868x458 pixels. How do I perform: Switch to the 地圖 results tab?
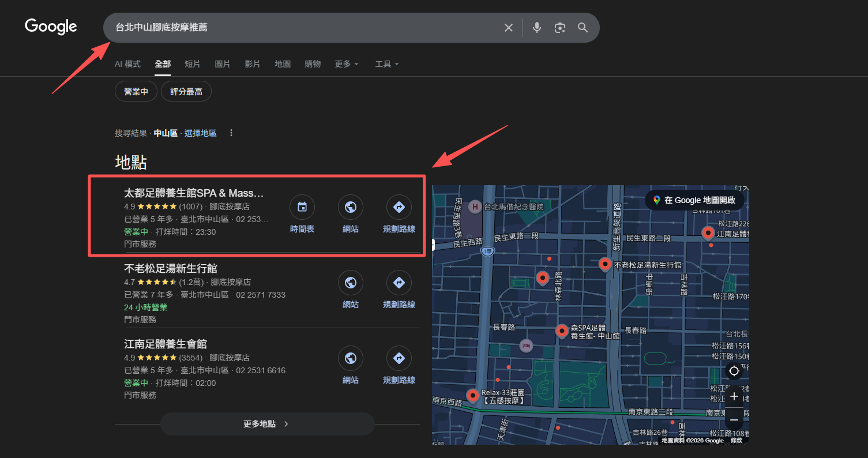tap(283, 64)
